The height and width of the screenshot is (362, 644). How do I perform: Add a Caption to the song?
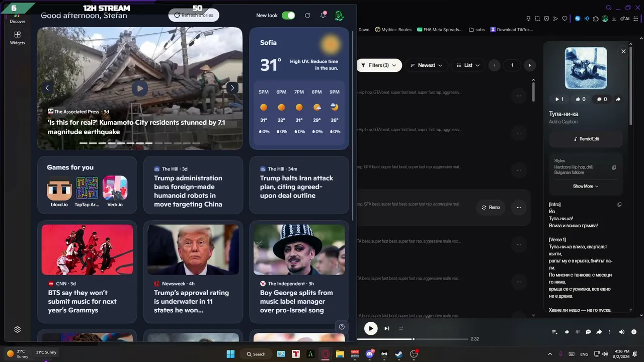563,122
